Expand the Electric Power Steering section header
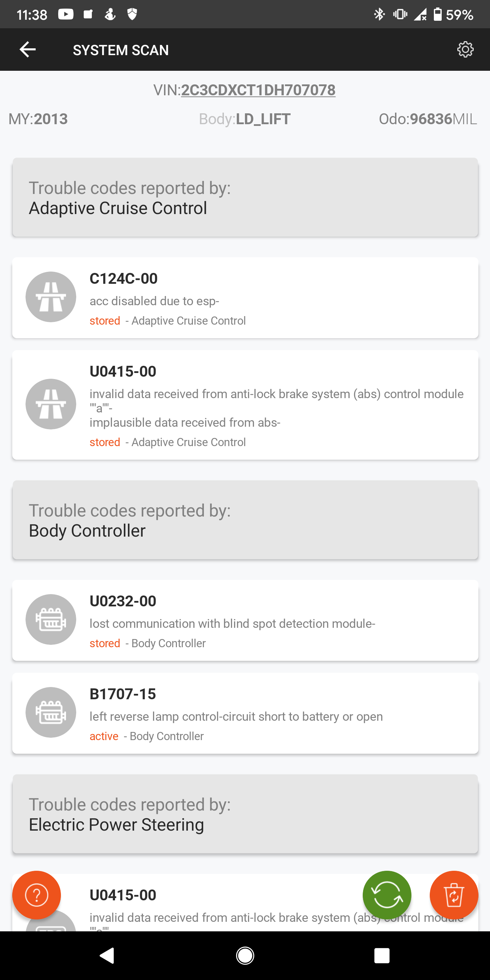The width and height of the screenshot is (490, 980). (245, 814)
